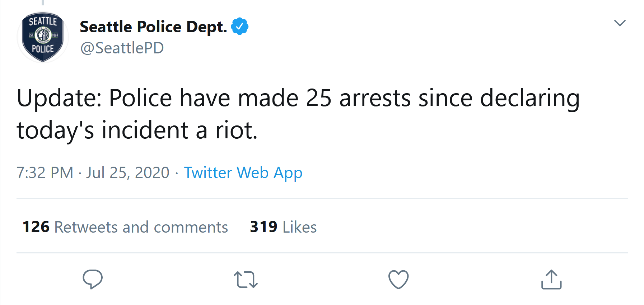
Task: Click the 7:32 PM timestamp
Action: tap(45, 173)
